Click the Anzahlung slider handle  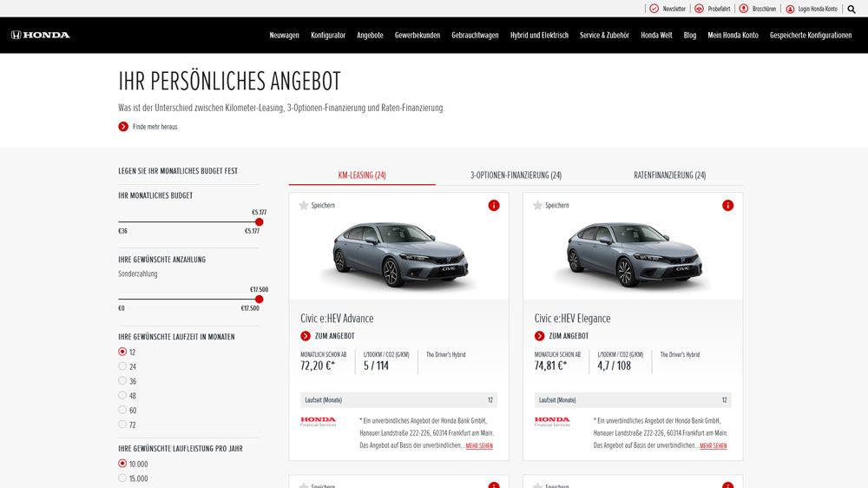tap(259, 299)
